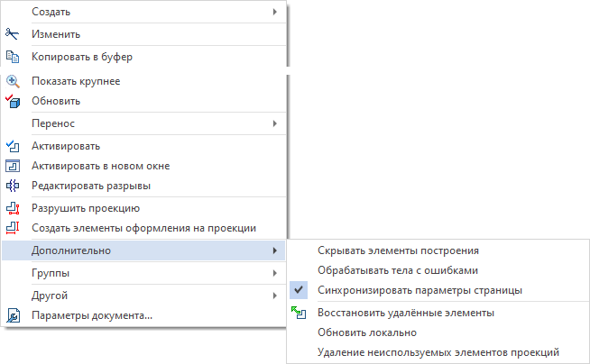Expand the Создать submenu
590x364 pixels.
click(x=274, y=13)
